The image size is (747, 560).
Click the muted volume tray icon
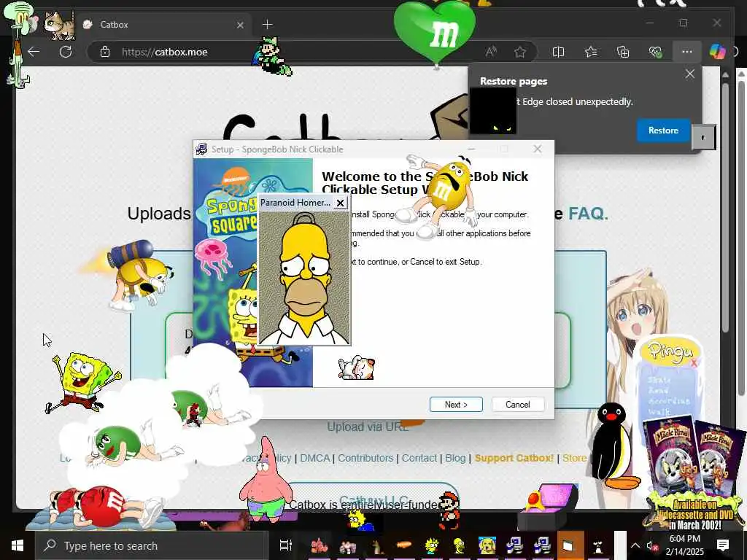[651, 546]
